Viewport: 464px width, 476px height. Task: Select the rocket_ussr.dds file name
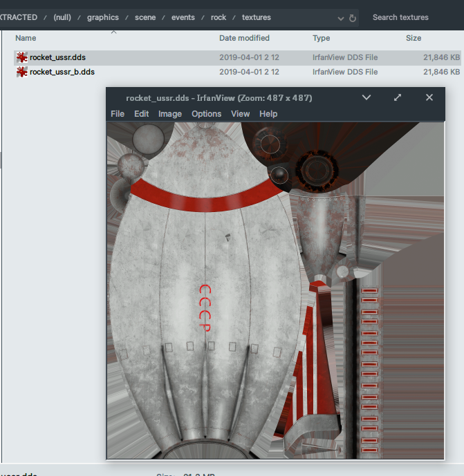click(x=57, y=57)
